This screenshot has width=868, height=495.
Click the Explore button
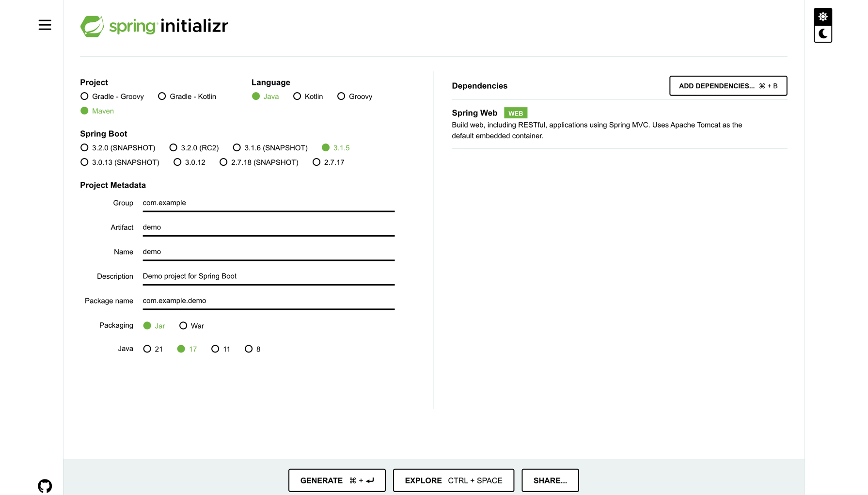[x=454, y=480]
